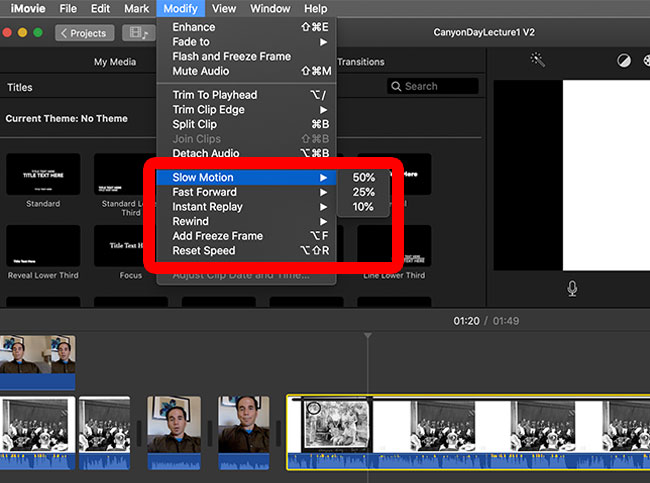
Task: Click the search magnifier icon
Action: [x=396, y=86]
